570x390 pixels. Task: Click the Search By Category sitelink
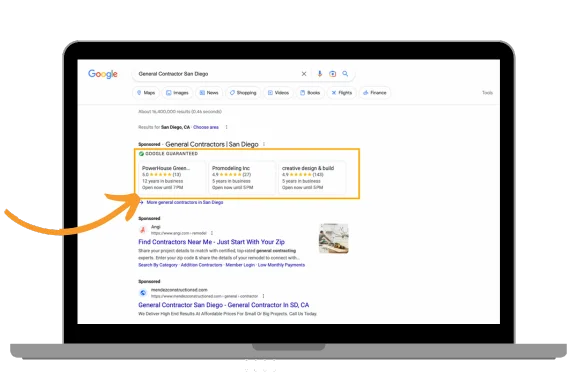click(x=158, y=265)
